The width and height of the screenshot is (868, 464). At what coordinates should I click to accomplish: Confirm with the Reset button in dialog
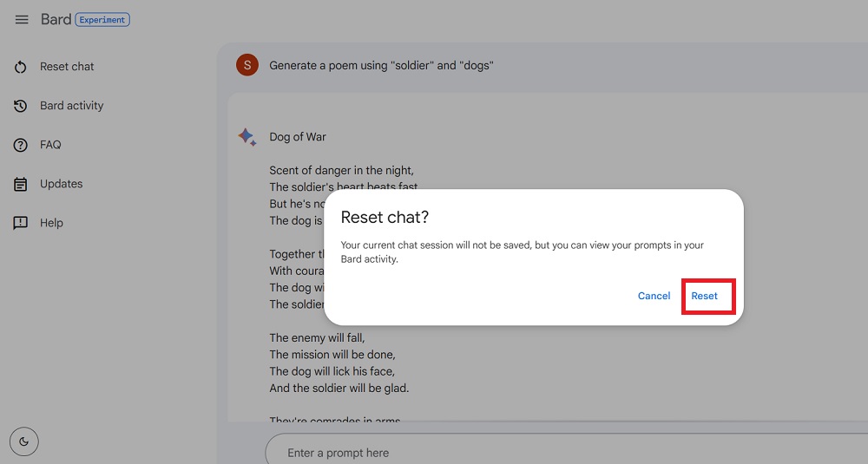click(704, 296)
